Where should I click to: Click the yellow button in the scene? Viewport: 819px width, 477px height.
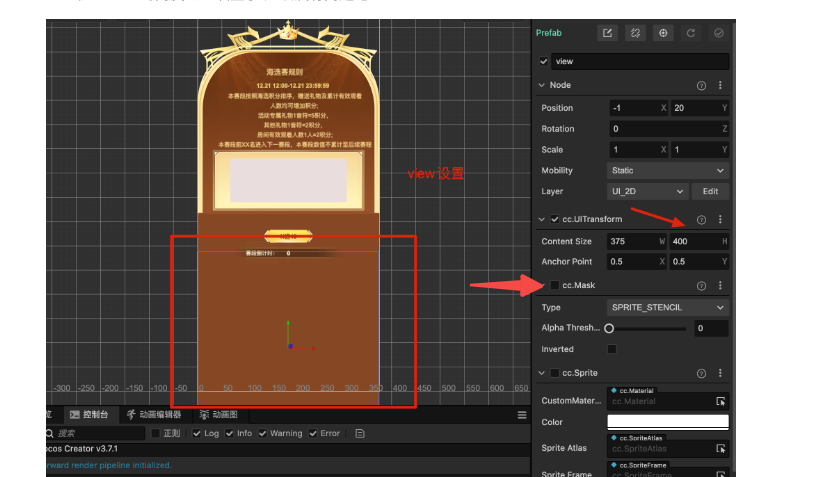click(288, 237)
